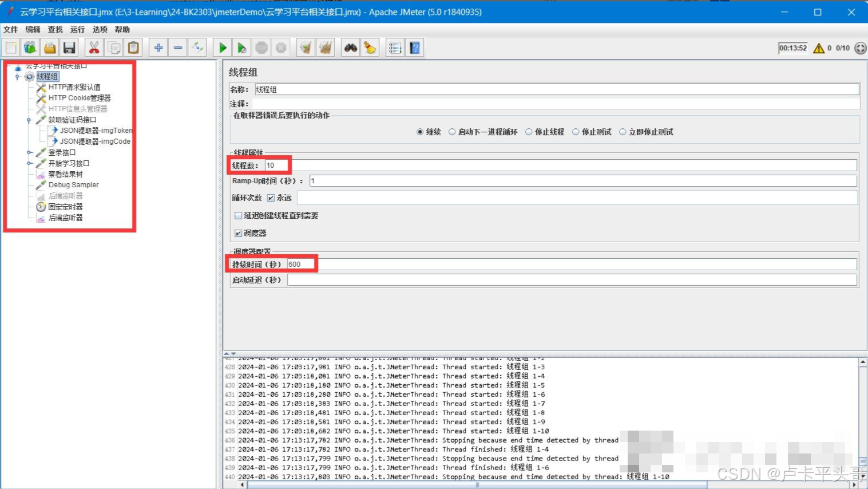Image resolution: width=868 pixels, height=489 pixels.
Task: Click the 线程数 field showing 10
Action: pyautogui.click(x=561, y=165)
